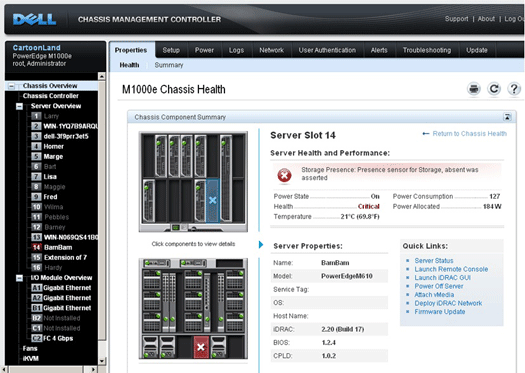This screenshot has height=373, width=525.
Task: Open the Network tab
Action: [x=272, y=50]
